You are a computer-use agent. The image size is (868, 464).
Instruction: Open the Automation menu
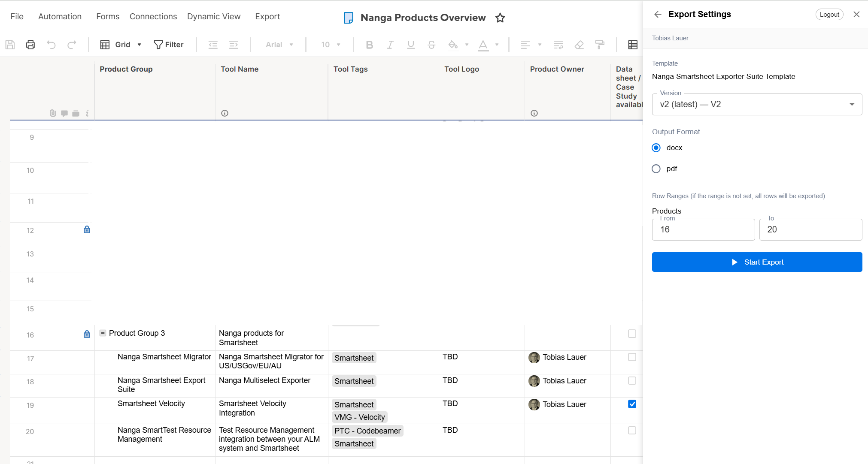click(x=60, y=16)
